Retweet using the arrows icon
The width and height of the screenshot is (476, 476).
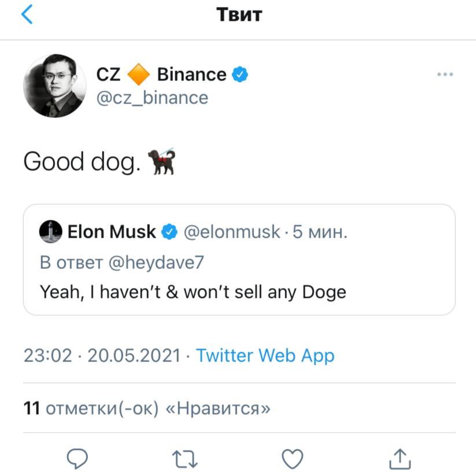185,459
